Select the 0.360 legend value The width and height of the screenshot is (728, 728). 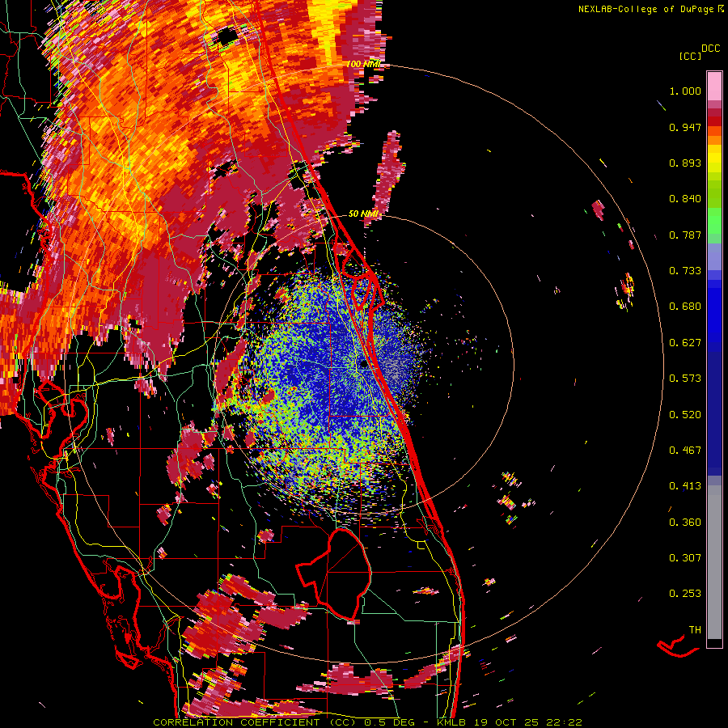click(x=685, y=523)
